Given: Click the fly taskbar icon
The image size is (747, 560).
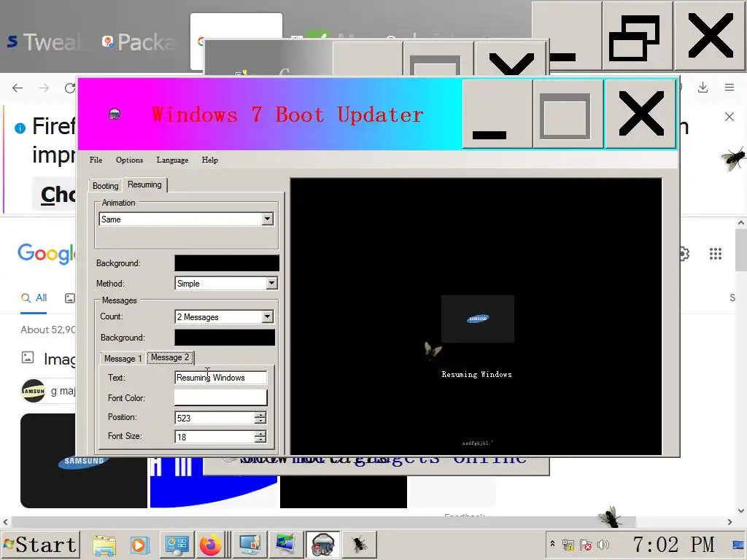Looking at the screenshot, I should (359, 545).
